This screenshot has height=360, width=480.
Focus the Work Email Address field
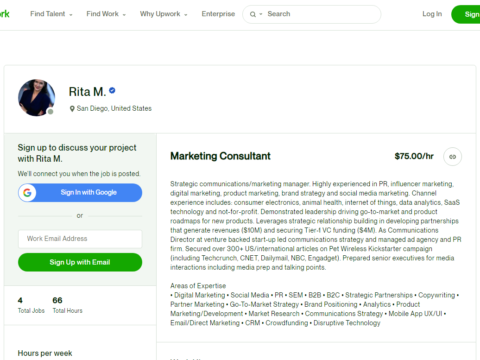click(80, 239)
